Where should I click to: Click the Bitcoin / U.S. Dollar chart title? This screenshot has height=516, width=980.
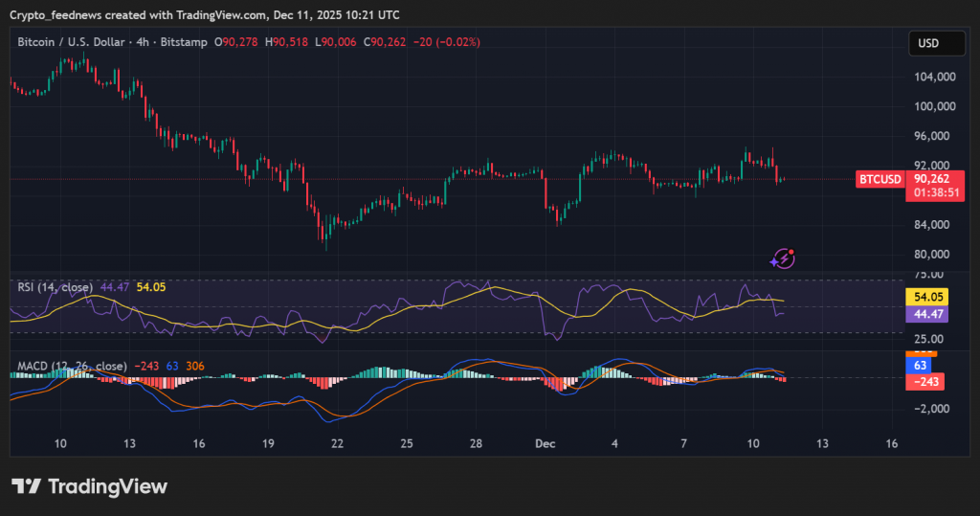pyautogui.click(x=71, y=42)
